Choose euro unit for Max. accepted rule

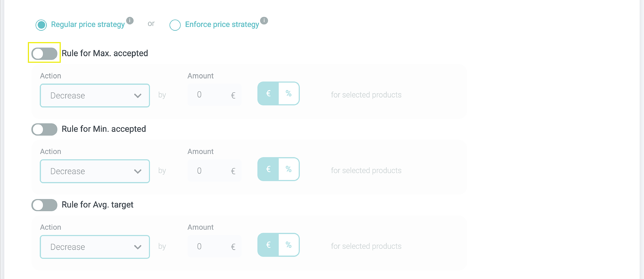point(268,94)
